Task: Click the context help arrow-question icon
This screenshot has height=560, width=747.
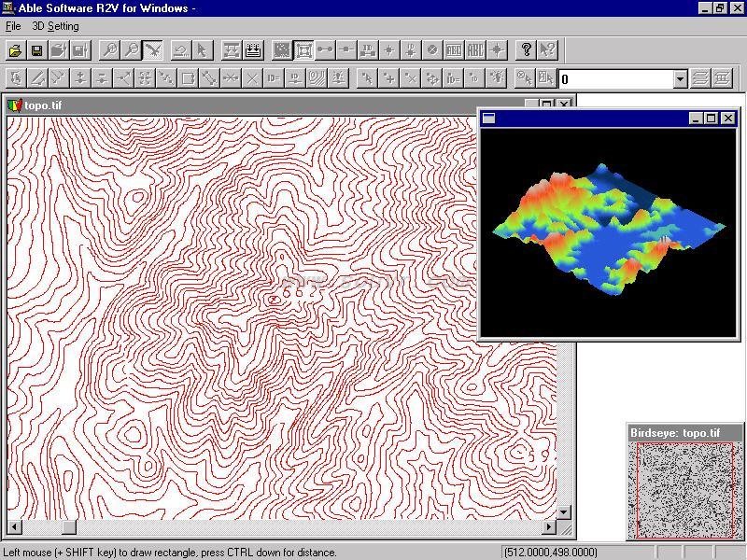Action: point(547,50)
